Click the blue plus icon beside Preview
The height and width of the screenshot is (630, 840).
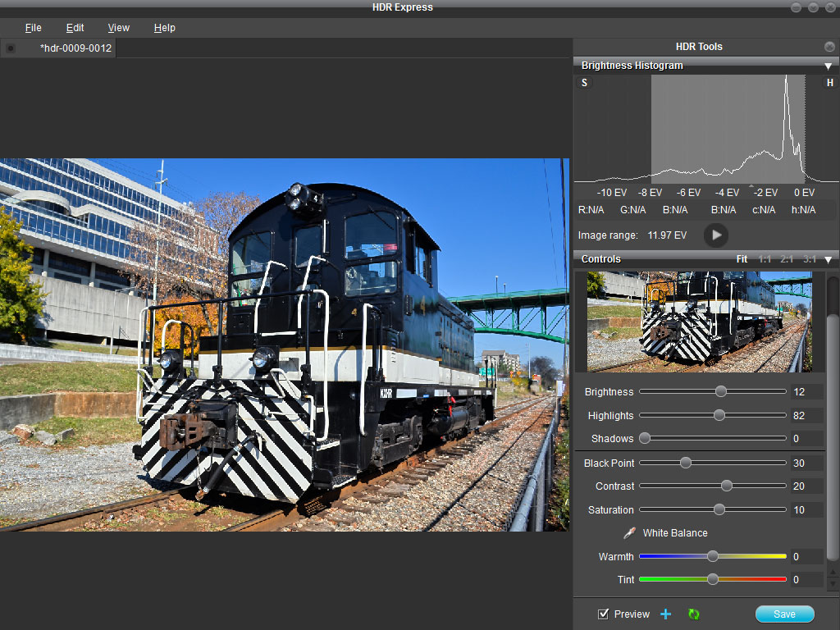point(665,614)
